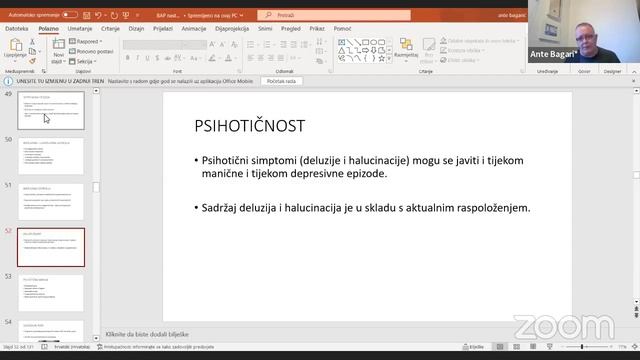Collapse the ribbon with the chevron

pos(634,72)
